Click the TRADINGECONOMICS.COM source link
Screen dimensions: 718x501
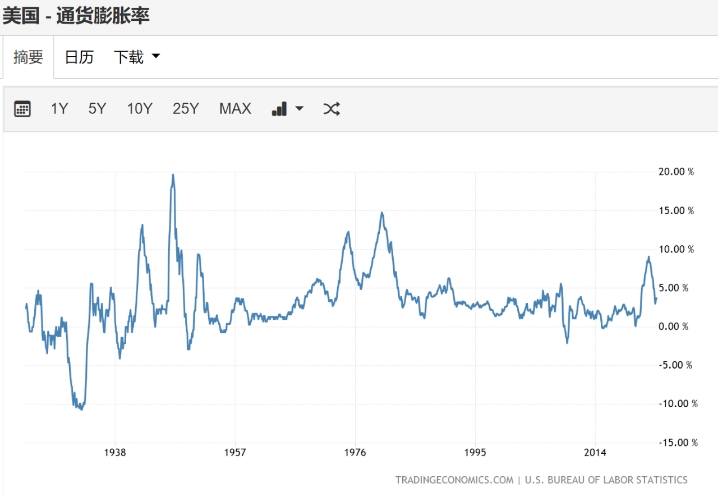pyautogui.click(x=454, y=479)
